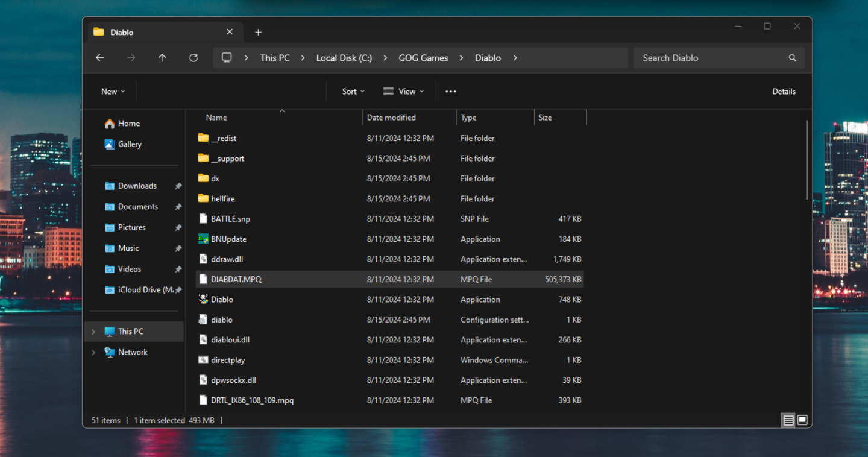This screenshot has width=868, height=457.
Task: Click the search magnifier icon
Action: 792,57
